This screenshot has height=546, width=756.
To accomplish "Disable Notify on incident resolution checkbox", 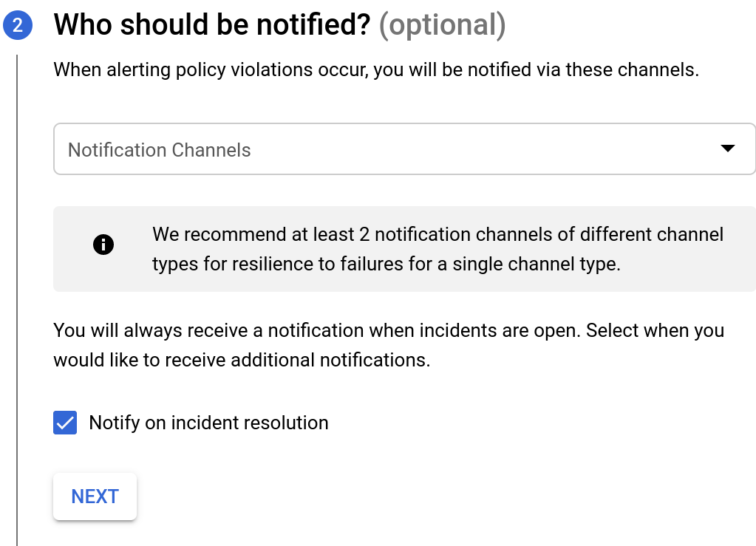I will tap(65, 423).
